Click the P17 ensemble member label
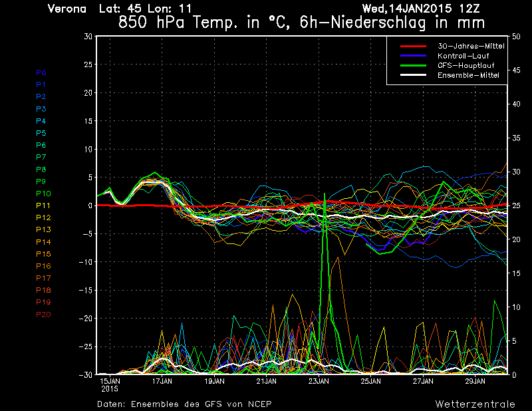 coord(43,278)
